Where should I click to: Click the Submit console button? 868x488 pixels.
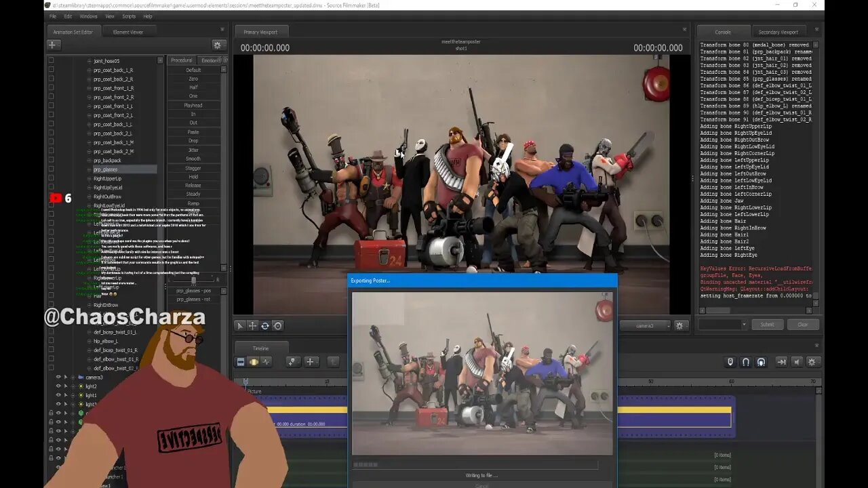pos(767,325)
